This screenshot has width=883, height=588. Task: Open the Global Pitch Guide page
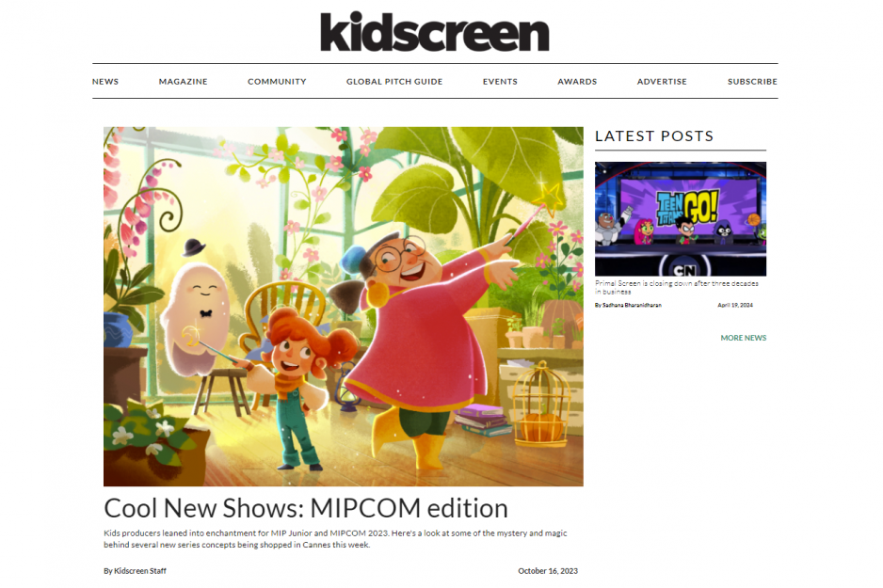click(394, 82)
